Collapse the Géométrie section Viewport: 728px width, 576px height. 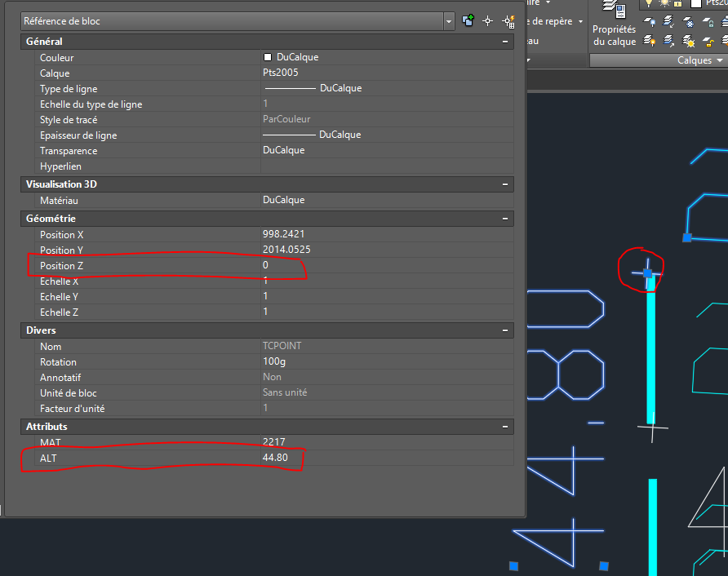(x=506, y=219)
